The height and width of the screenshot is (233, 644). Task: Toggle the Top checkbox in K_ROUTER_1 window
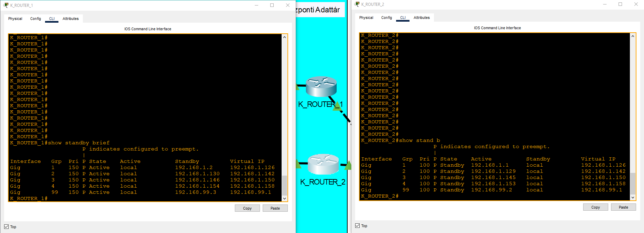coord(7,227)
